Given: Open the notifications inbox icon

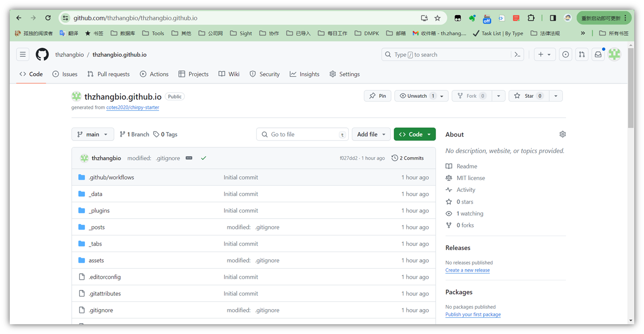Looking at the screenshot, I should click(x=598, y=55).
